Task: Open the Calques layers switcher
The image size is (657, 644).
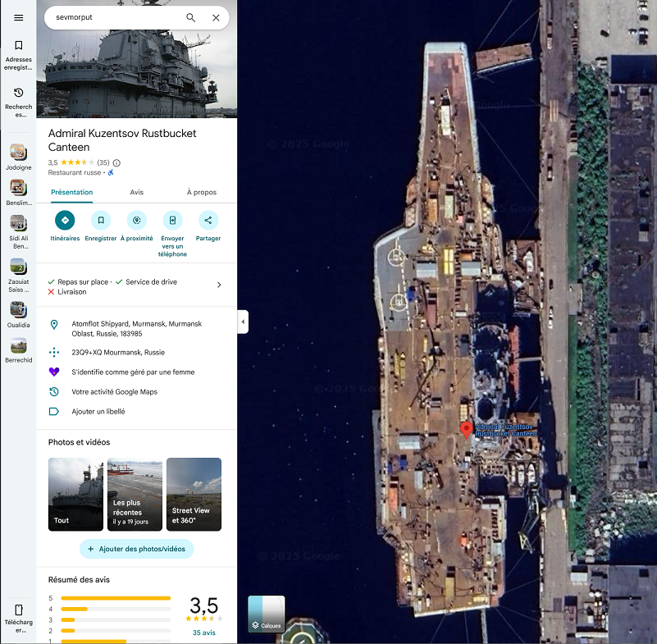Action: pyautogui.click(x=267, y=614)
